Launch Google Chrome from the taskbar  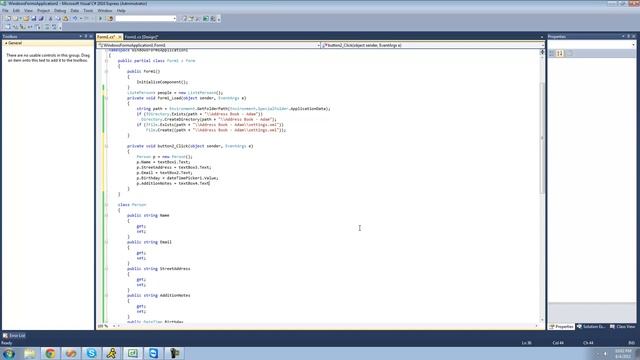(51, 353)
